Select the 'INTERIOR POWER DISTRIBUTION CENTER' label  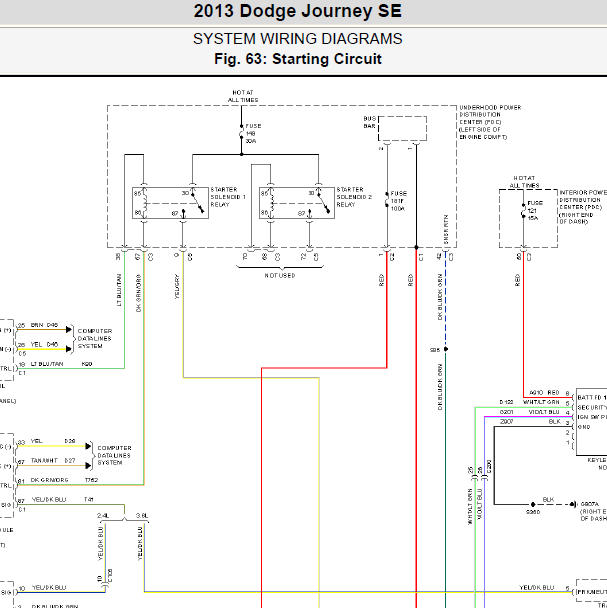tap(583, 207)
